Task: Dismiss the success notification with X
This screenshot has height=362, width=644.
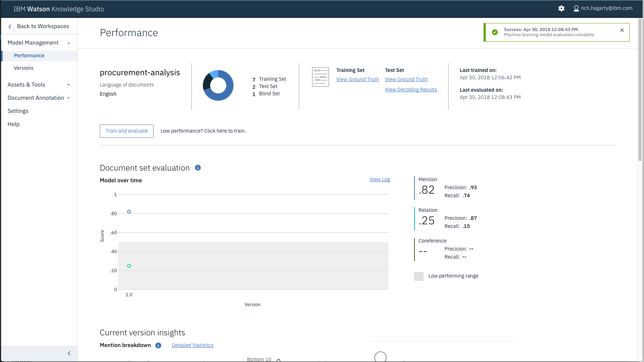Action: click(x=622, y=30)
